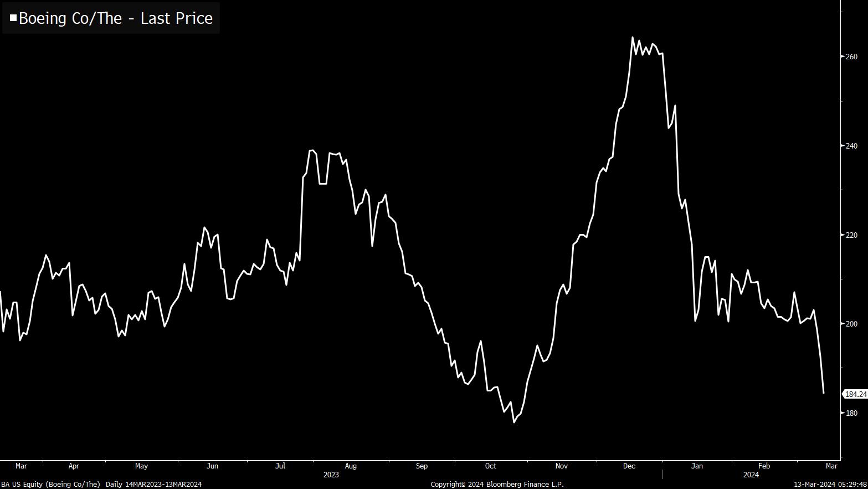Select the Nov month label
Image resolution: width=868 pixels, height=489 pixels.
coord(562,466)
